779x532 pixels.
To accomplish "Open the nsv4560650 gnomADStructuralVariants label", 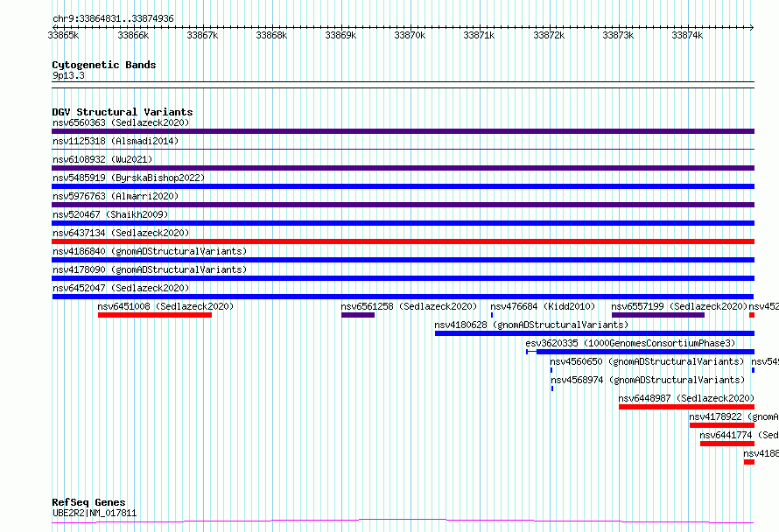I will (648, 361).
